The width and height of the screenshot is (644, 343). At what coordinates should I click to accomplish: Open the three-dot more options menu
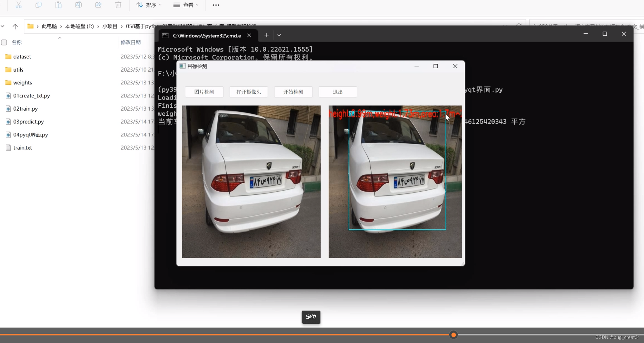(216, 5)
